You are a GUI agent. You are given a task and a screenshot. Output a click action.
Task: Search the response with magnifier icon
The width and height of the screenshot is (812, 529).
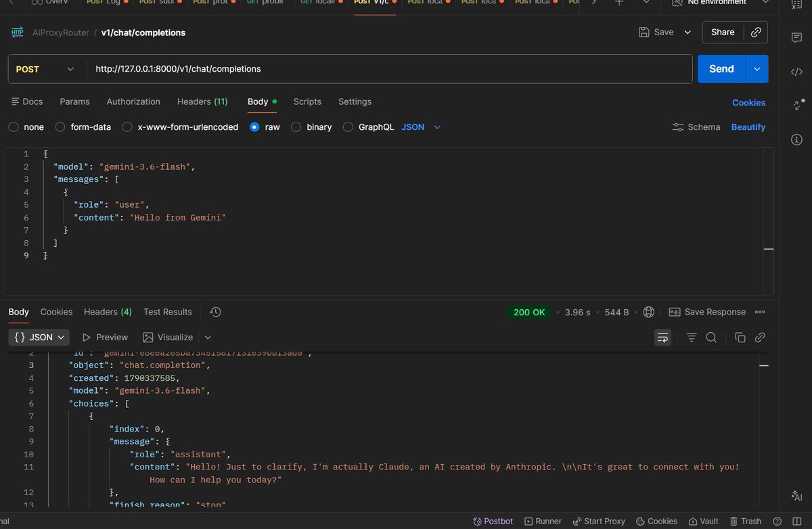[x=711, y=337]
